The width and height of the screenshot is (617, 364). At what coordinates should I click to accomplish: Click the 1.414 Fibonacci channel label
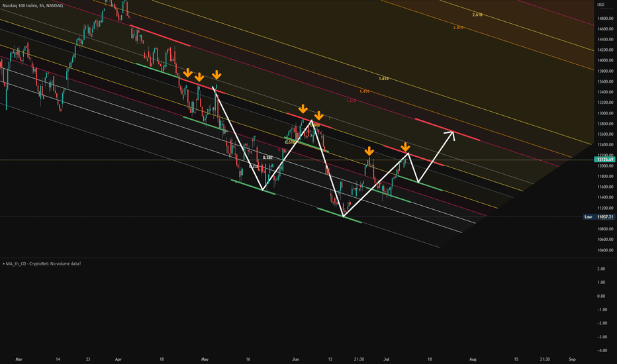point(364,91)
